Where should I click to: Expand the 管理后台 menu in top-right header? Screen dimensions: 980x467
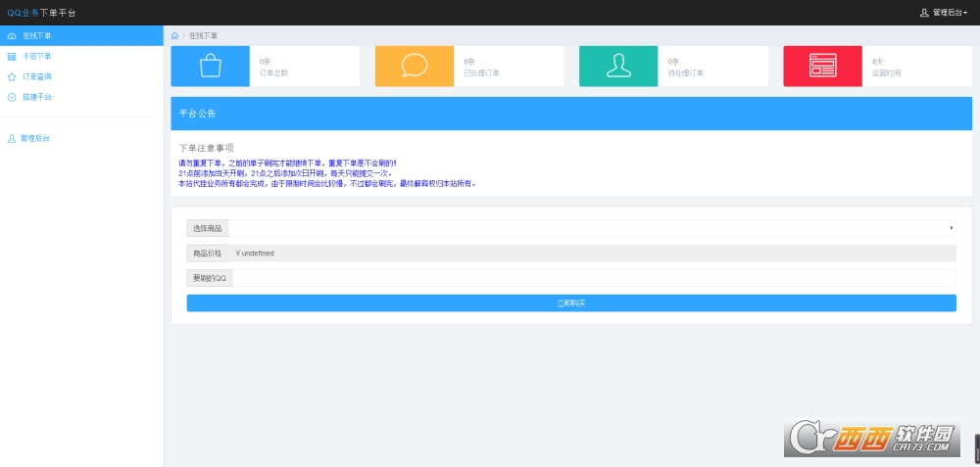(x=944, y=13)
